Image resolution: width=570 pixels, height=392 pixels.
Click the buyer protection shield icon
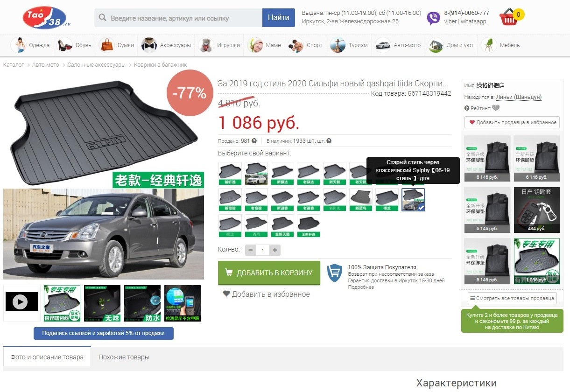(335, 272)
